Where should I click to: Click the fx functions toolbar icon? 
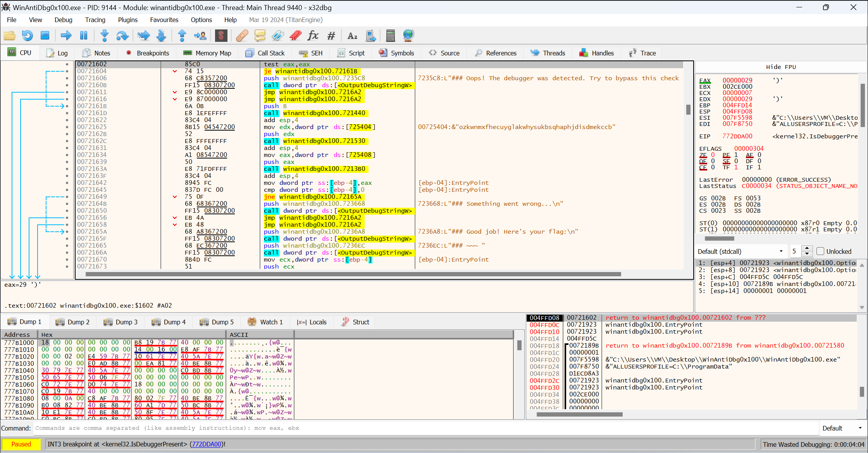point(313,36)
